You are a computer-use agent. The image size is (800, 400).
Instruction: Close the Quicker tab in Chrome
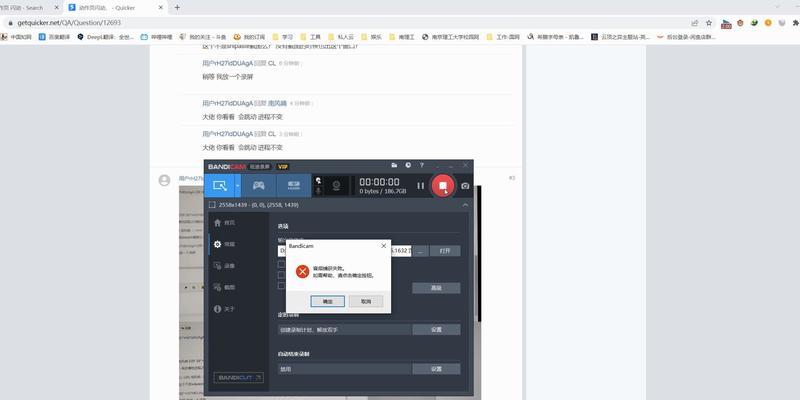[x=161, y=8]
